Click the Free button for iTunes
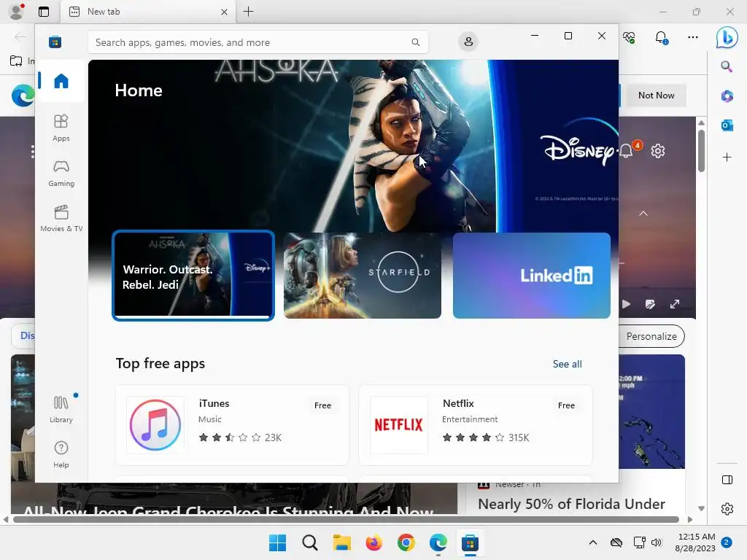Image resolution: width=747 pixels, height=560 pixels. click(322, 405)
